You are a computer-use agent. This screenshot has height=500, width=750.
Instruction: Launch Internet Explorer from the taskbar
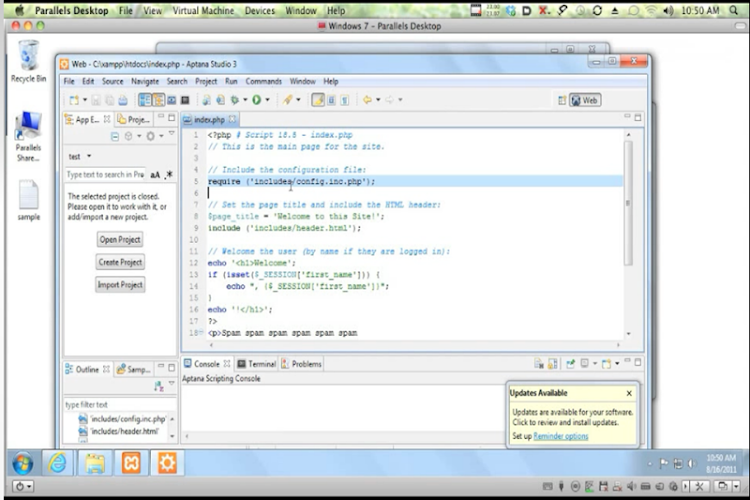58,463
